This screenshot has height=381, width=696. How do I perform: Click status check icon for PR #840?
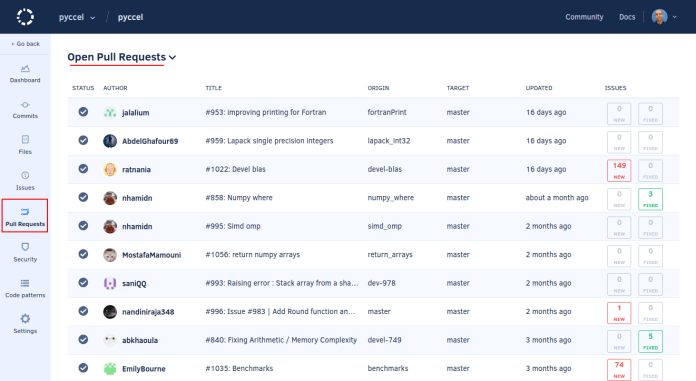coord(83,339)
